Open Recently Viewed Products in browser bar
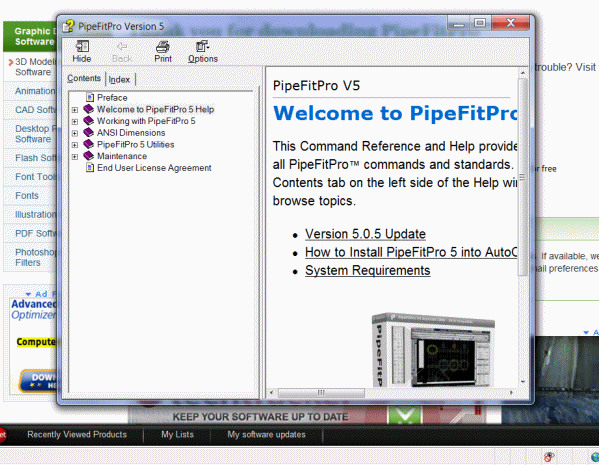Screen dimensions: 599x465 pyautogui.click(x=77, y=434)
